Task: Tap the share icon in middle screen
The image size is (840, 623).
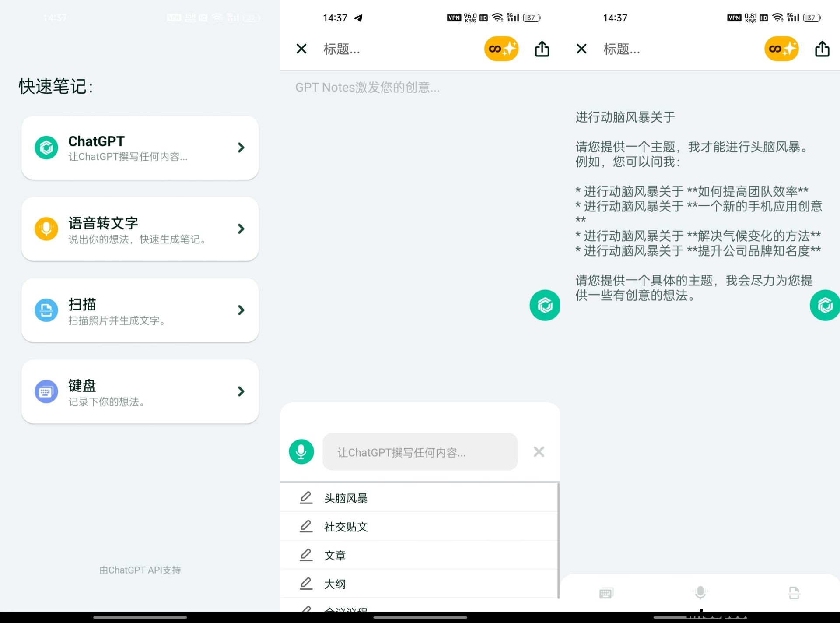Action: 542,49
